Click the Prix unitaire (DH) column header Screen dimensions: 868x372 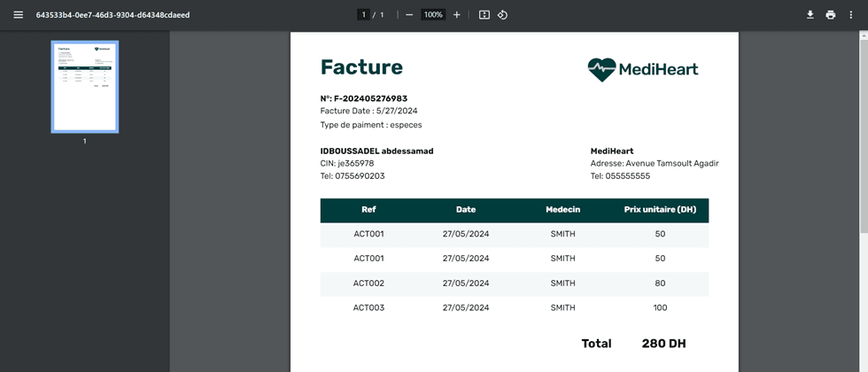click(660, 210)
